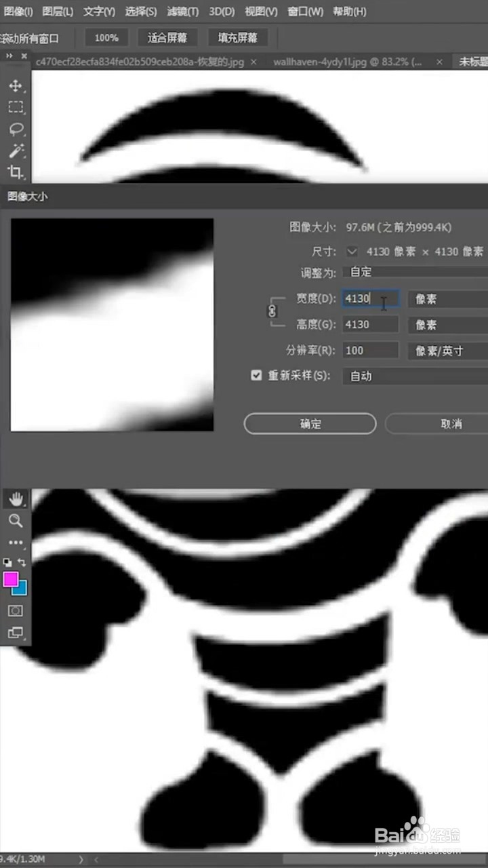Select the Crop tool
488x868 pixels.
pos(16,172)
